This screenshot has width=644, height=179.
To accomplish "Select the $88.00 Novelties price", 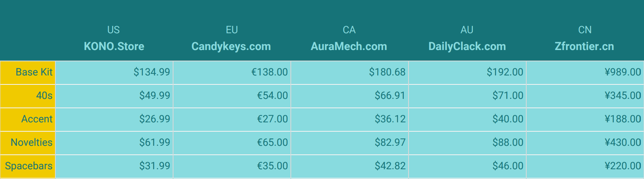I will click(x=467, y=143).
